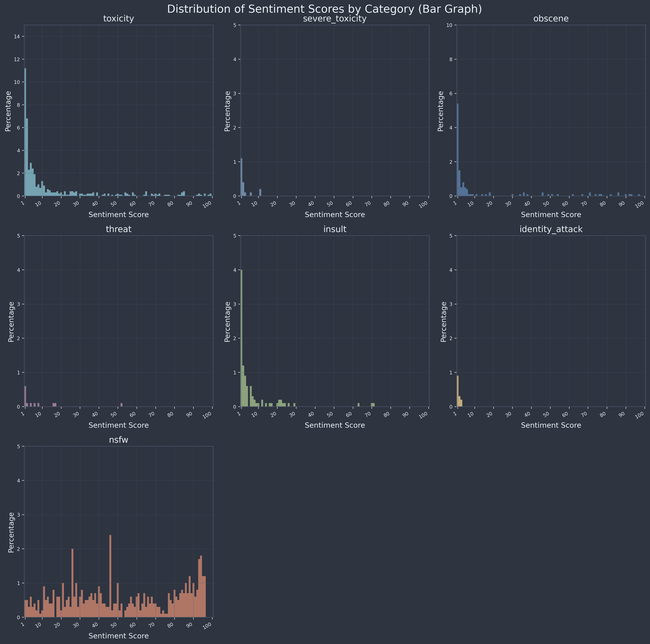Click the tallest yellow bar in identity_attack chart
The height and width of the screenshot is (644, 650).
click(x=458, y=391)
